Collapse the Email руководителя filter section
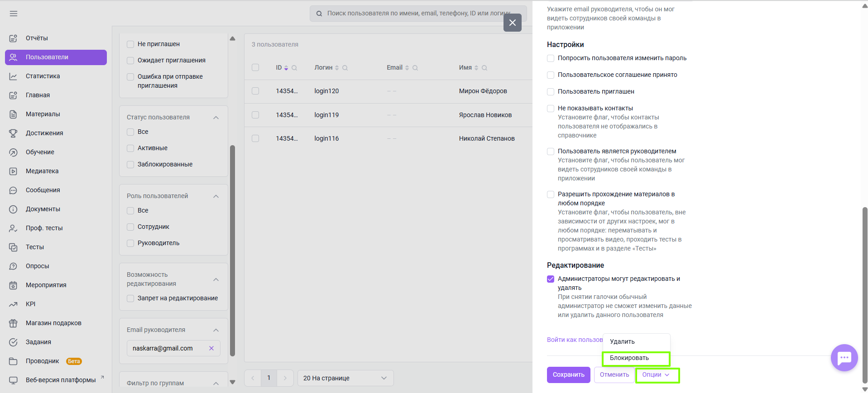Image resolution: width=868 pixels, height=393 pixels. pyautogui.click(x=216, y=330)
